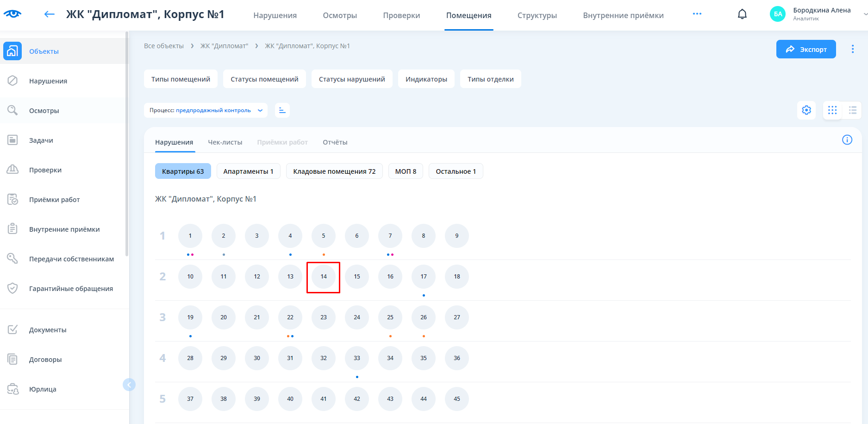Click the info icon on the tabs row

[x=847, y=140]
